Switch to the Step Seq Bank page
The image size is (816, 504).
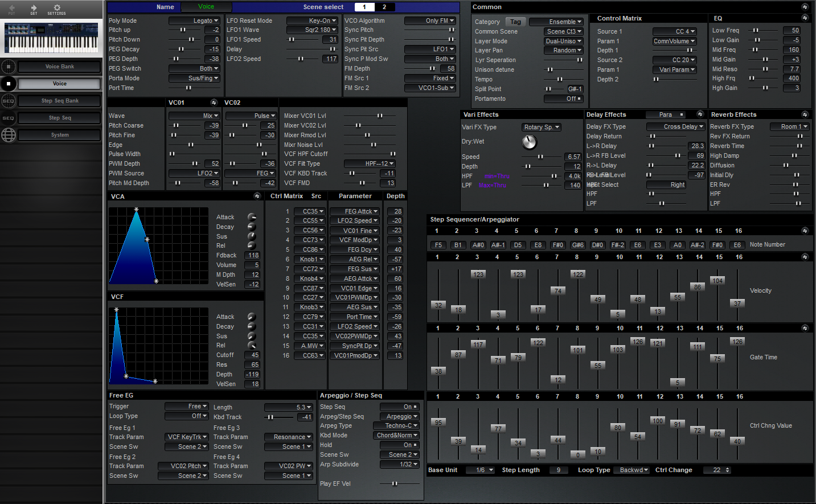coord(60,101)
